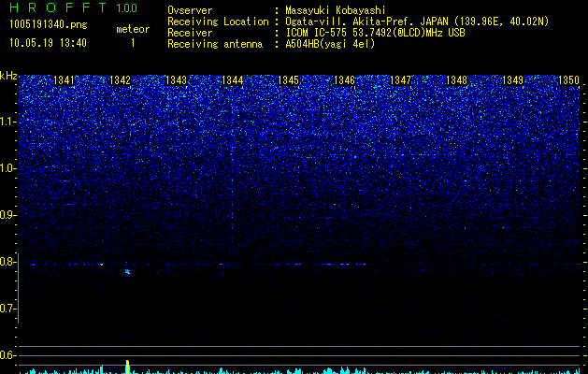Click the kHz axis unit label
Screen dimensions: 588x374
click(x=8, y=76)
